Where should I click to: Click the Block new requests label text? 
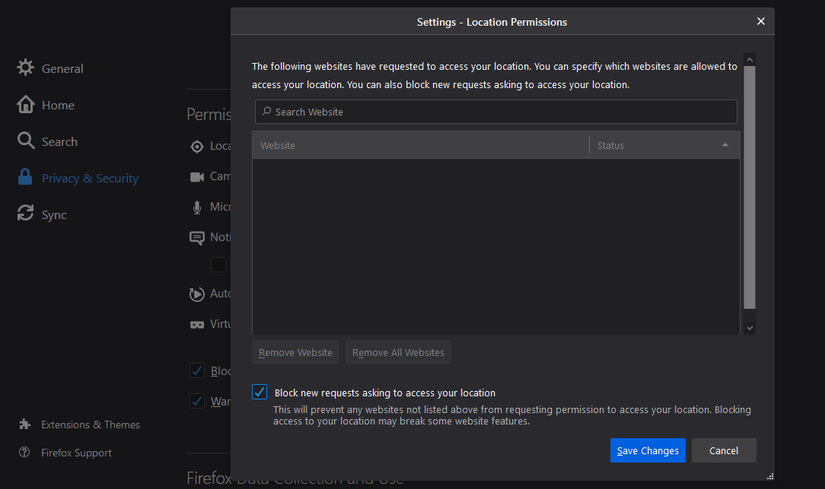385,393
